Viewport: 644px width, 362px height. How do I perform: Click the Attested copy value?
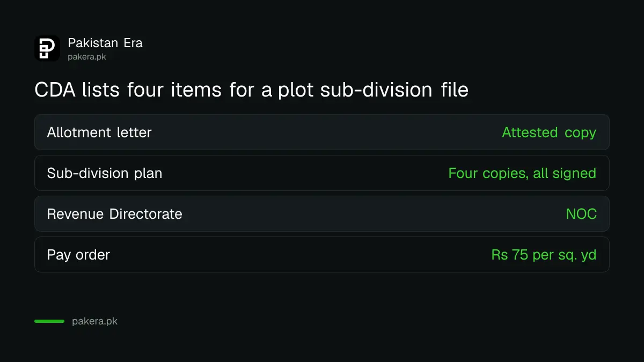549,132
